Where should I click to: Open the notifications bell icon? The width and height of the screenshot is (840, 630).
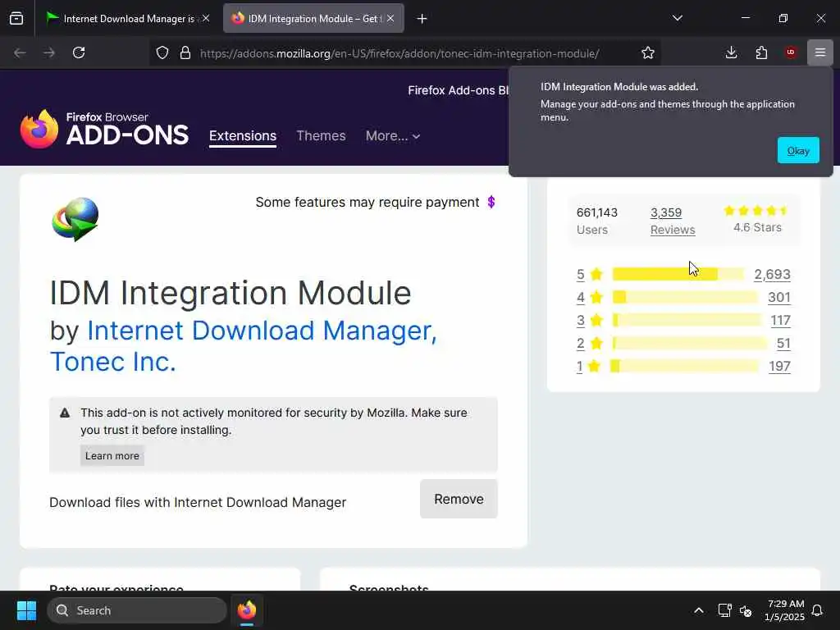(x=818, y=610)
